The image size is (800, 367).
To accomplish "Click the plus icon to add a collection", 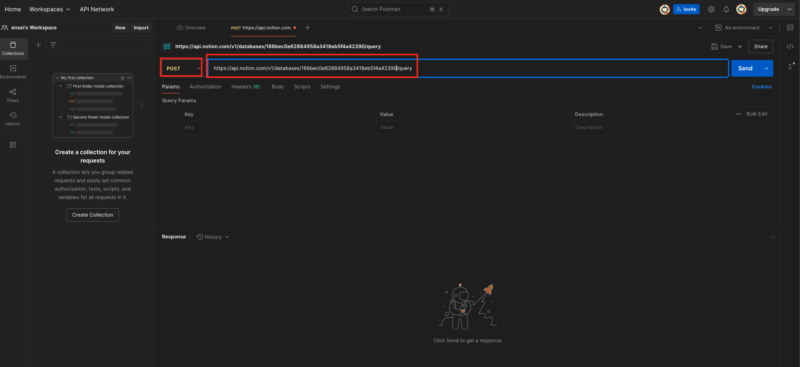I will (38, 45).
